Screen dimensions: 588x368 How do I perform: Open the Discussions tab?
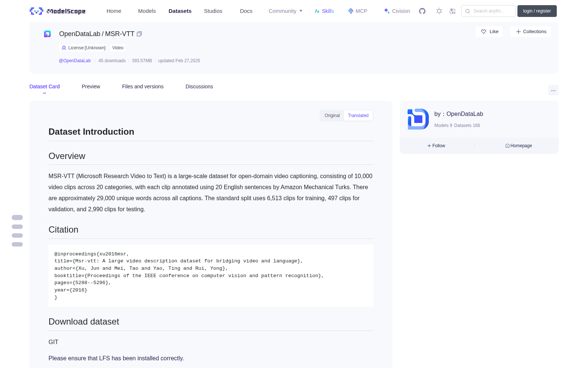[199, 86]
